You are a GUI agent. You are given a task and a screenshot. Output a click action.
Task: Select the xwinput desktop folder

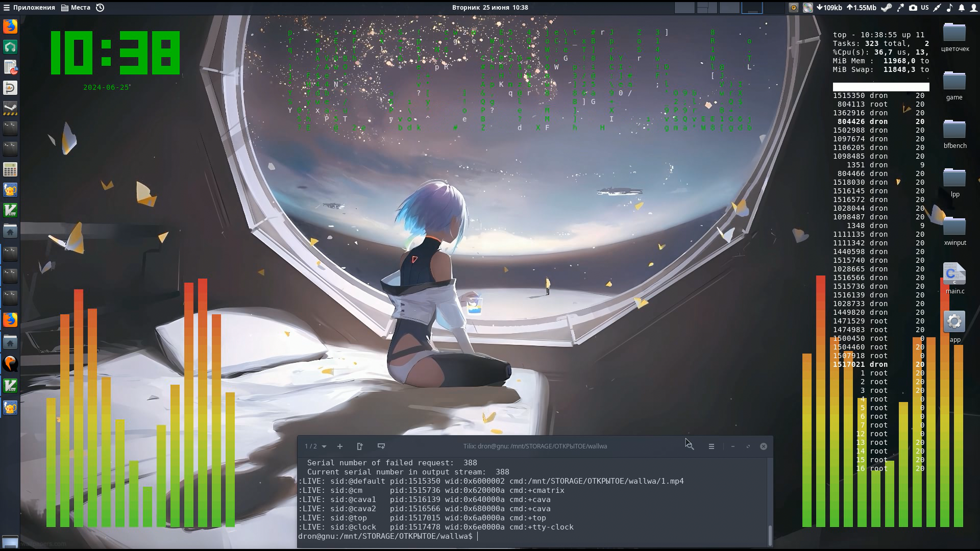pos(954,231)
